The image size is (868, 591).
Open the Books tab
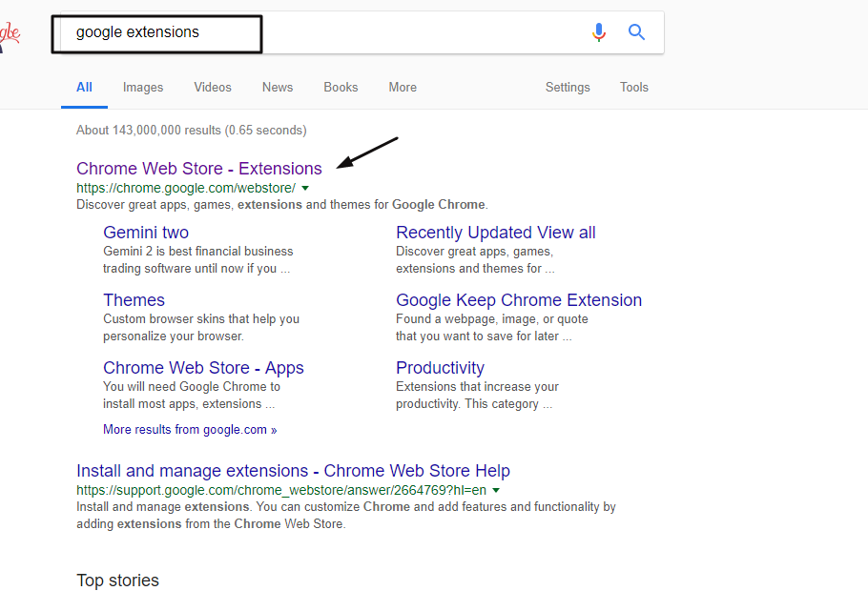point(341,88)
